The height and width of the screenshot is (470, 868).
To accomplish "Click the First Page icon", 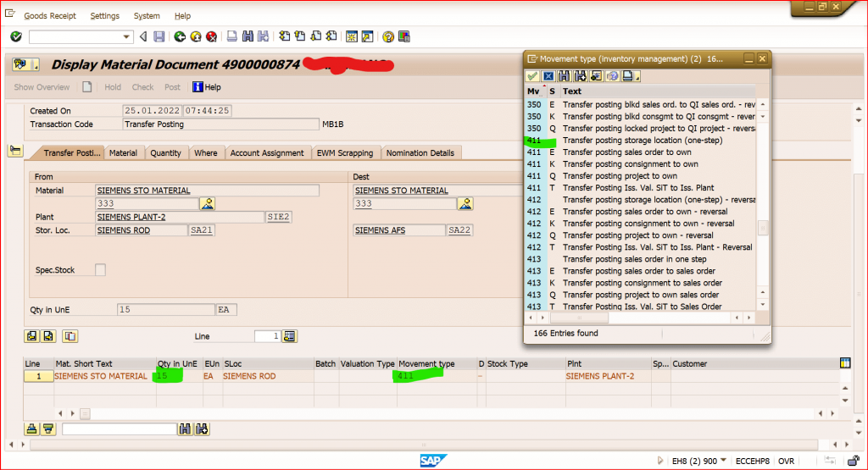I will pos(284,36).
